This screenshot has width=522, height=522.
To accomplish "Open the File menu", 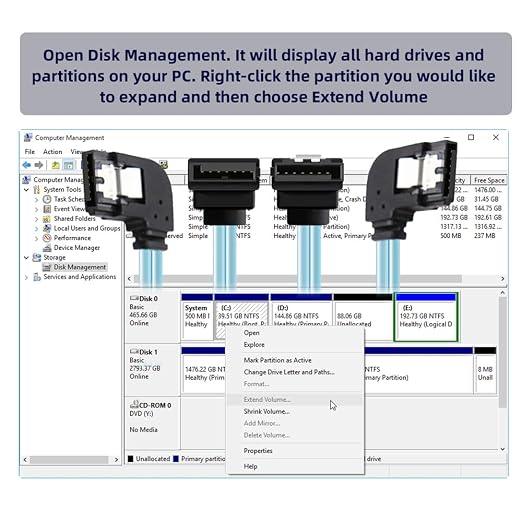I will [x=30, y=152].
